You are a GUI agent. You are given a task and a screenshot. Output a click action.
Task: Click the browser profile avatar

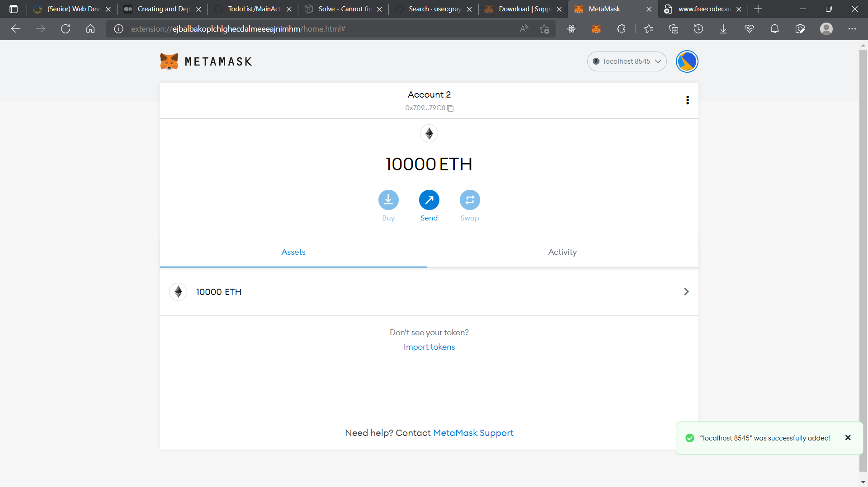[x=826, y=29]
